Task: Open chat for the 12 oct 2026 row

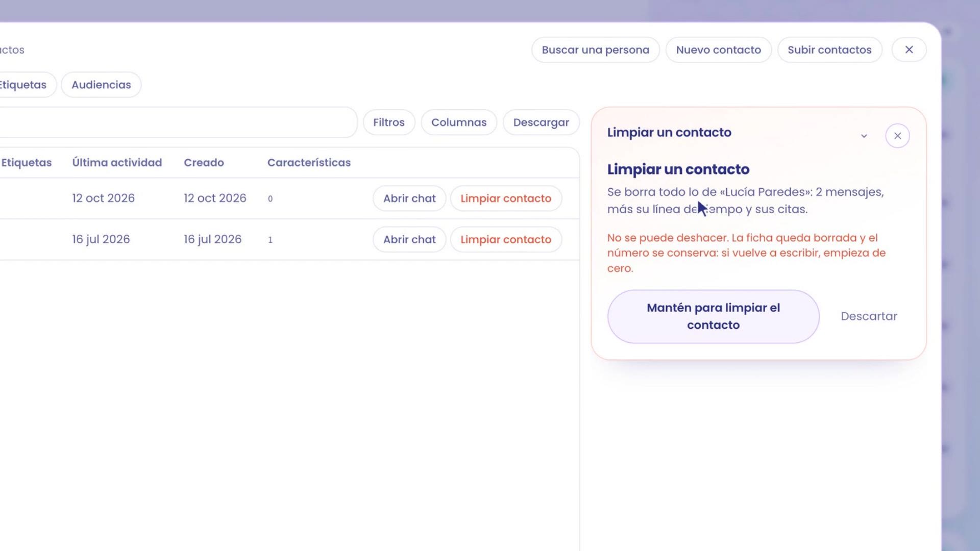Action: click(x=409, y=198)
